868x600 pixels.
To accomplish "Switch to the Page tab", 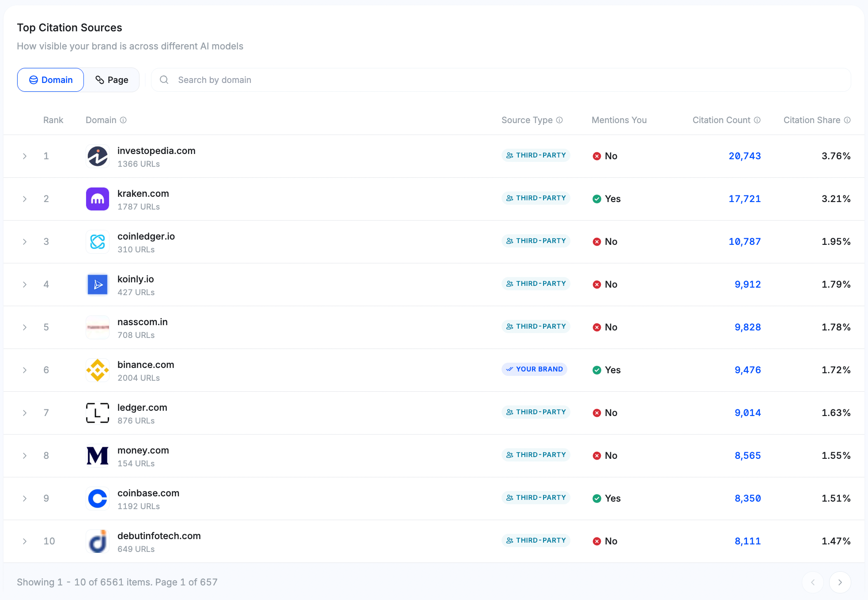I will [x=112, y=80].
